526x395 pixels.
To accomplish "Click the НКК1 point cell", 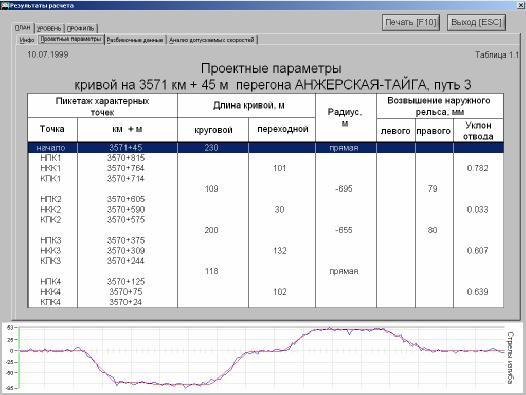I will [x=51, y=168].
